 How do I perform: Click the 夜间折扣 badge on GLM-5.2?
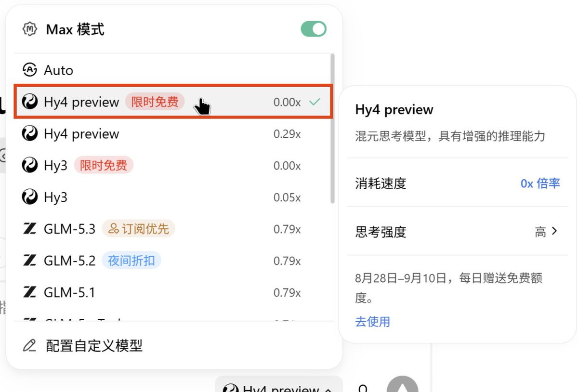click(x=131, y=261)
